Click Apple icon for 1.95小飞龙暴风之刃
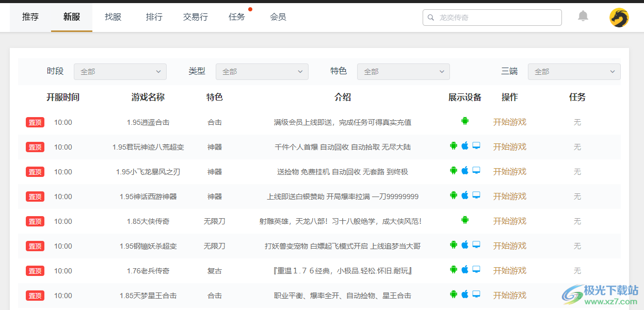This screenshot has width=644, height=310. 465,171
